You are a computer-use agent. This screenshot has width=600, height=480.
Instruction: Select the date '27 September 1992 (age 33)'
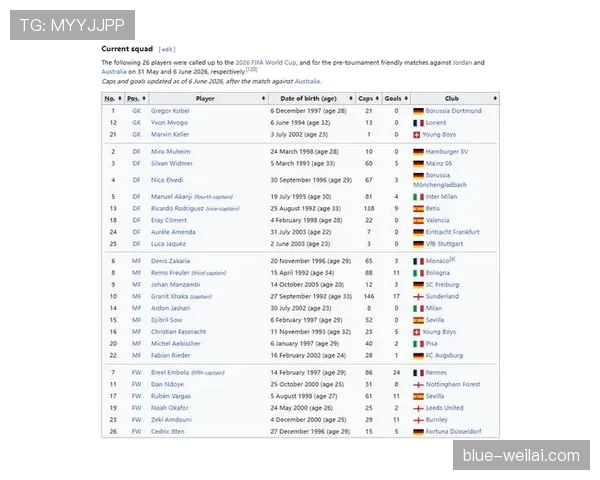coord(311,297)
